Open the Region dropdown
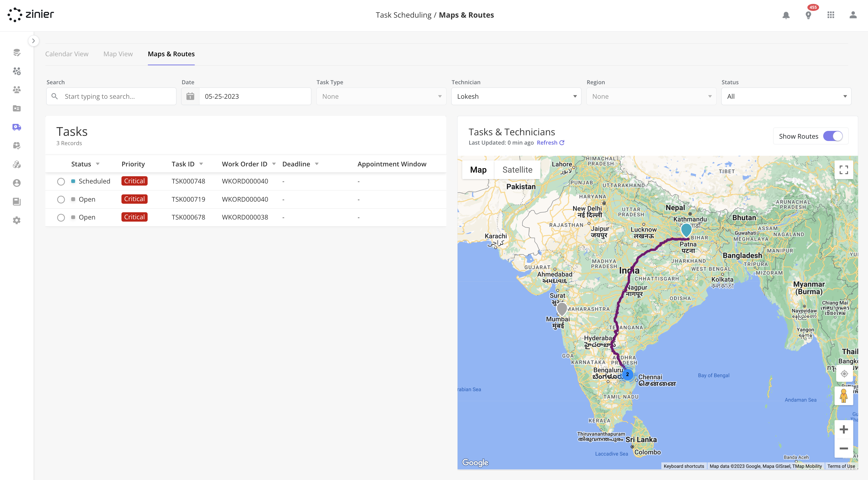 [651, 96]
